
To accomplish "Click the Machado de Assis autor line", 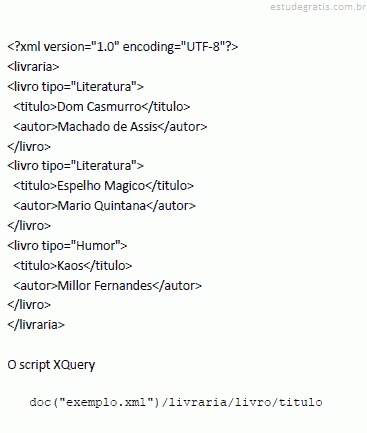I will [x=110, y=127].
